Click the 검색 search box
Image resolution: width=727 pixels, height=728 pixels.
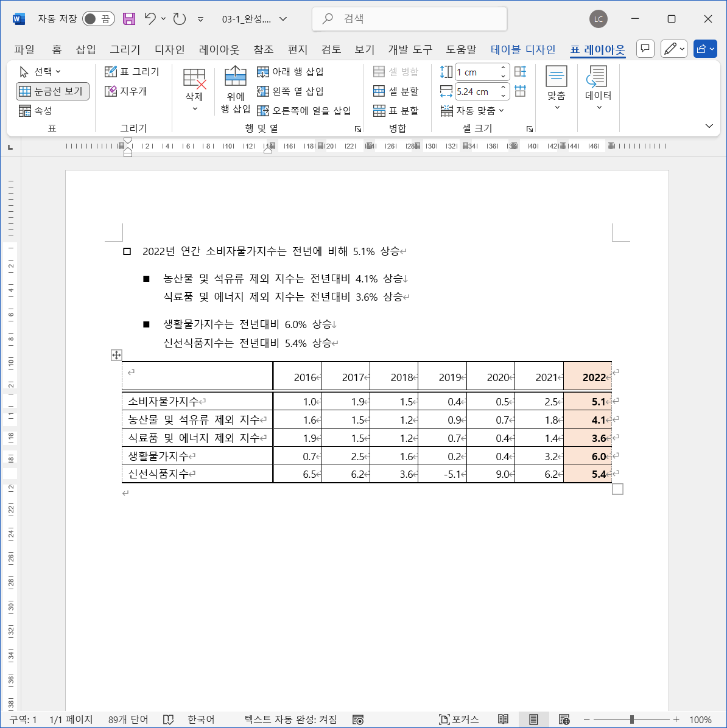coord(409,19)
